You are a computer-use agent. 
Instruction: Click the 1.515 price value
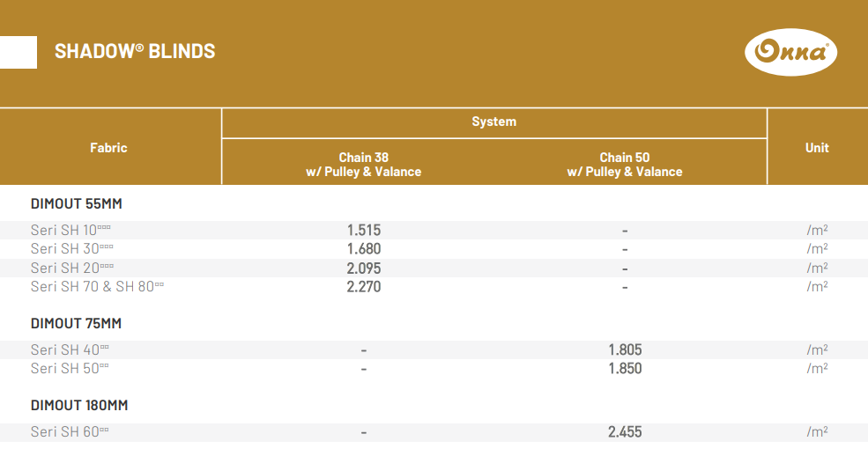(x=363, y=230)
